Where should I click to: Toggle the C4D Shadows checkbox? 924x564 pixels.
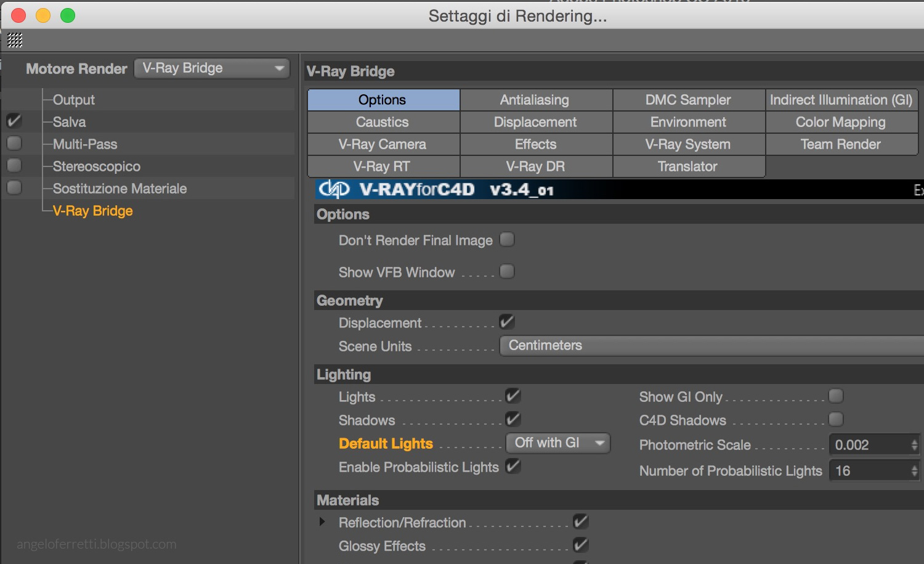(x=836, y=419)
